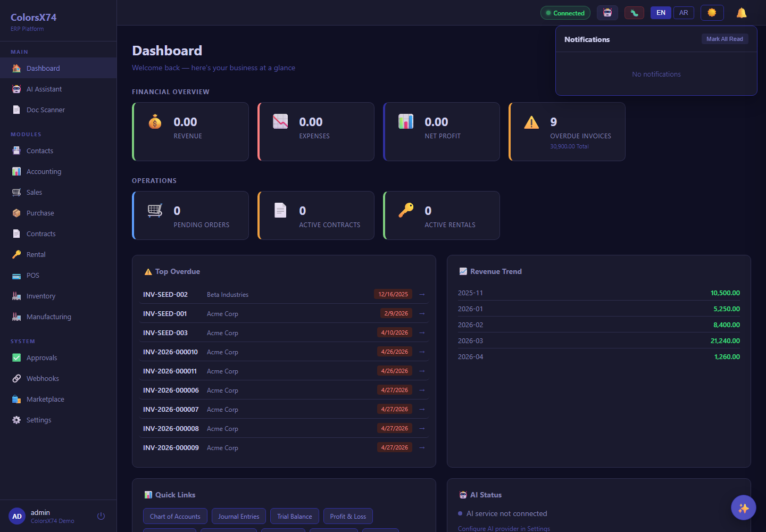Screen dimensions: 766x532
Task: Click the Manufacturing factory icon in sidebar
Action: tap(16, 317)
